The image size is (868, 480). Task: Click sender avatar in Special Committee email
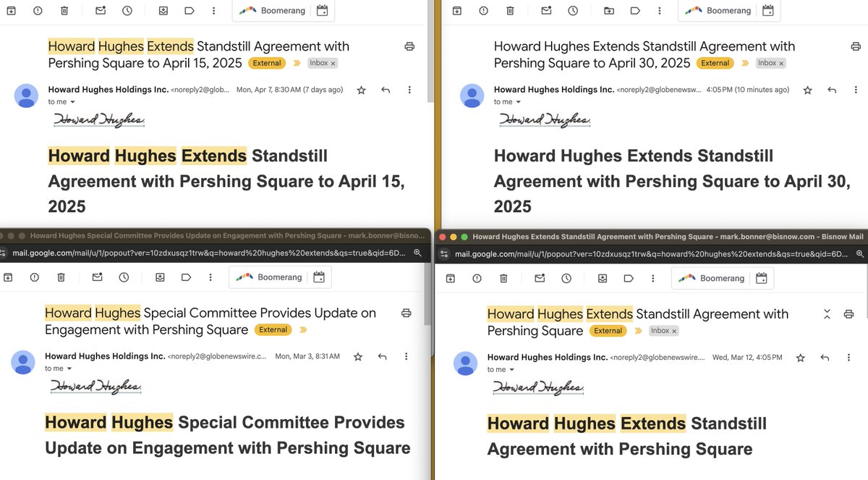[23, 362]
